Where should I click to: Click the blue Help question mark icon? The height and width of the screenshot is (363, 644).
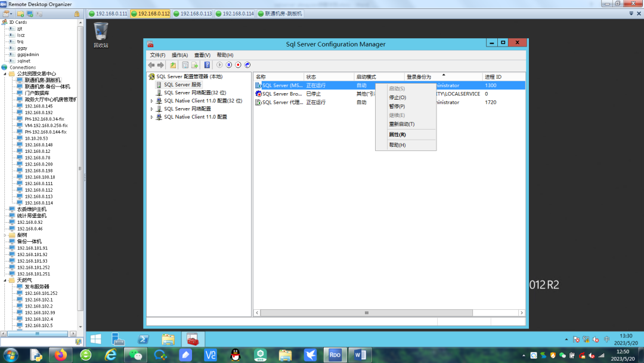coord(207,65)
